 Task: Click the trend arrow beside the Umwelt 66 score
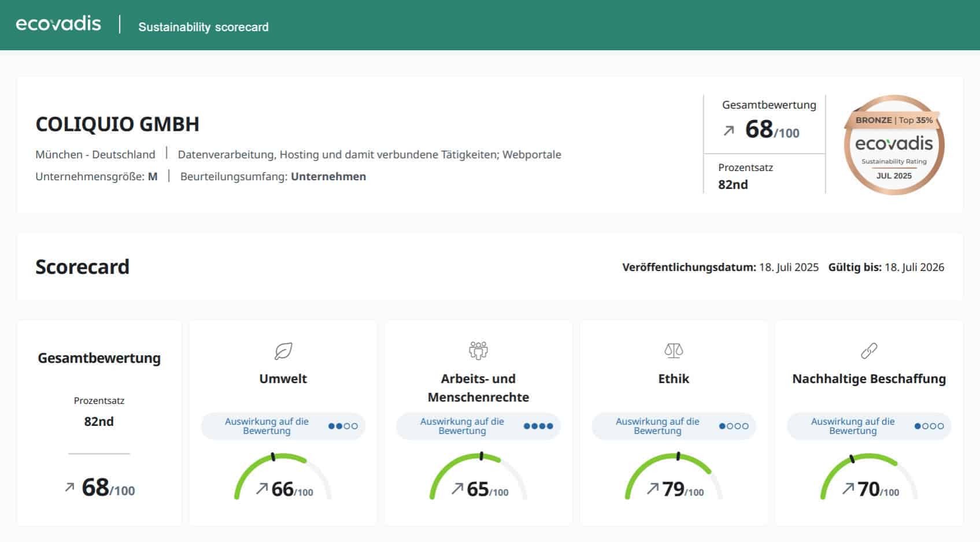pos(263,487)
